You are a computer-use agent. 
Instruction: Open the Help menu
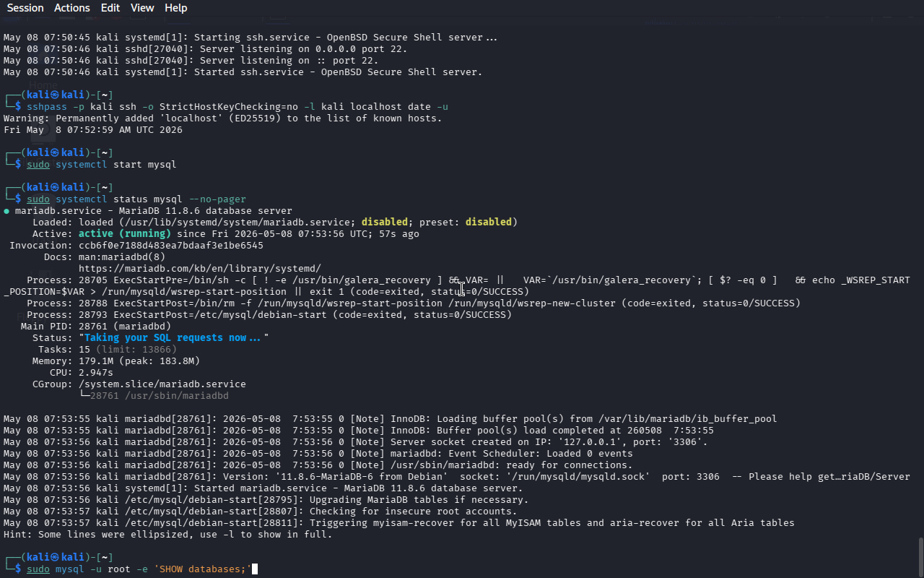pyautogui.click(x=176, y=8)
